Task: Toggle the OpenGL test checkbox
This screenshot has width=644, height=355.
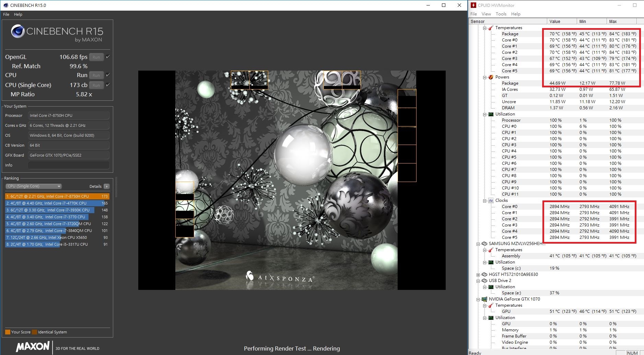Action: 108,57
